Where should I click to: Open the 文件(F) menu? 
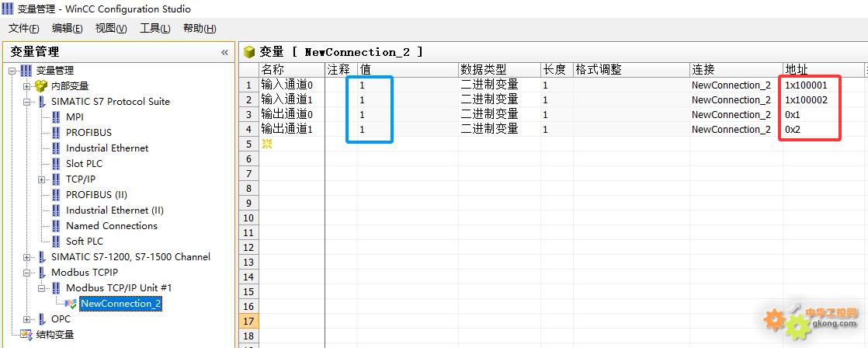coord(23,29)
